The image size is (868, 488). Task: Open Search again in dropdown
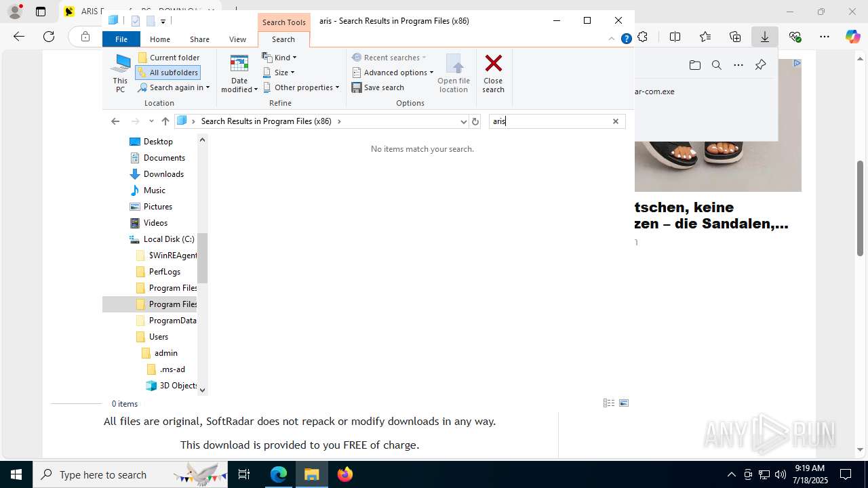tap(174, 87)
